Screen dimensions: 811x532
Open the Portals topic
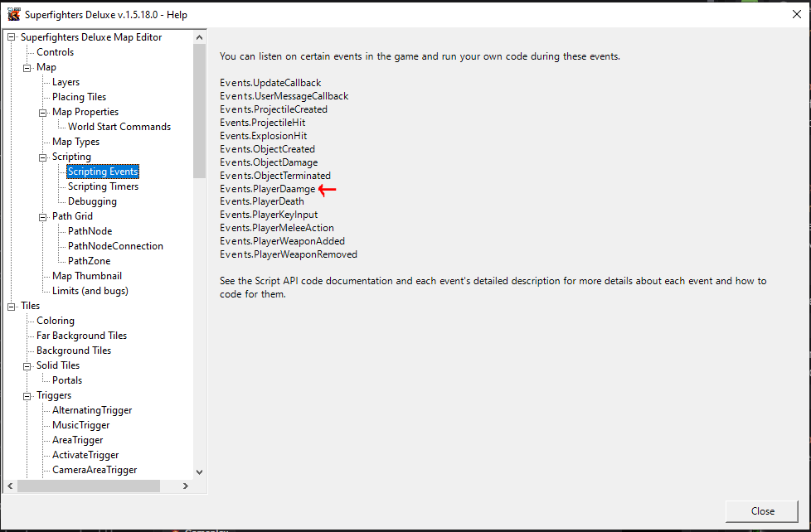(x=67, y=380)
